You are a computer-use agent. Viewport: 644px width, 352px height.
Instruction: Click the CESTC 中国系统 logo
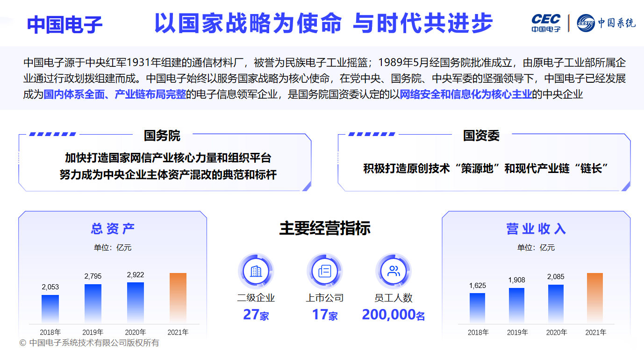[x=606, y=23]
